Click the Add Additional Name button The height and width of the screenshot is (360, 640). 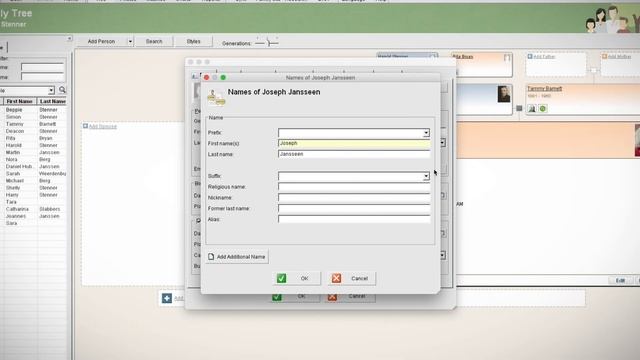[x=237, y=257]
